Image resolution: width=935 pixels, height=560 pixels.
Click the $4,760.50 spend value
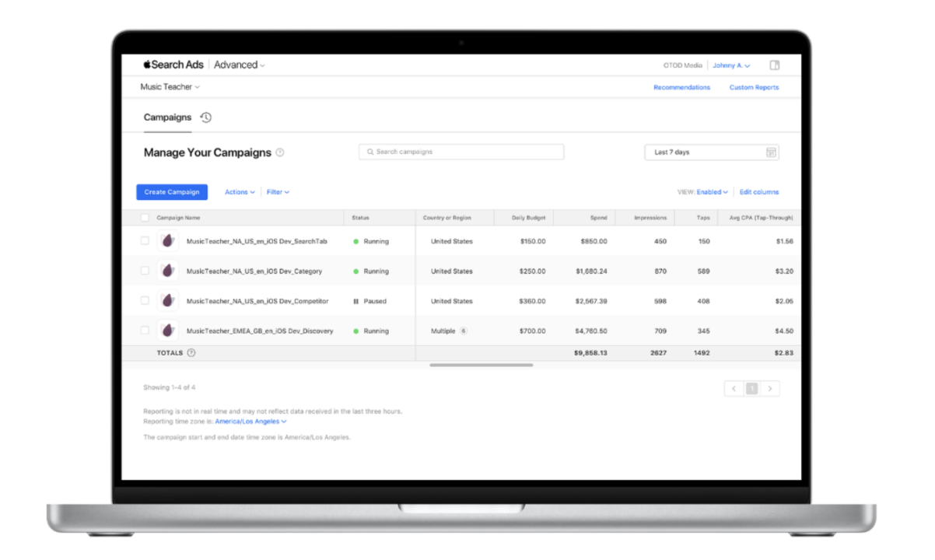[592, 331]
